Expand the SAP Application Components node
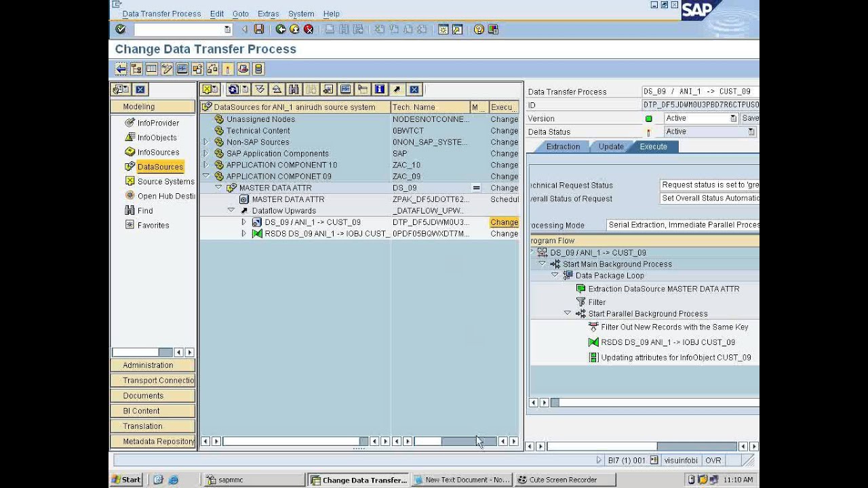This screenshot has width=868, height=488. [206, 154]
